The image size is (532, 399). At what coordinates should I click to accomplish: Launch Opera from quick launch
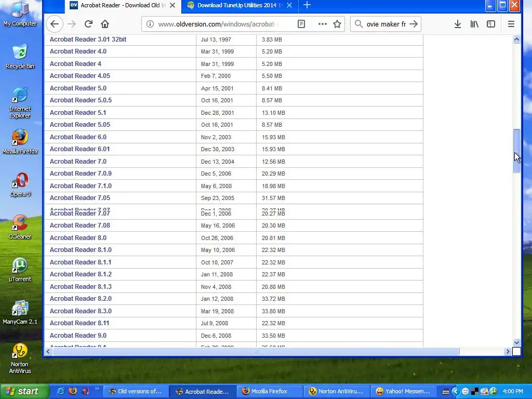pyautogui.click(x=85, y=391)
